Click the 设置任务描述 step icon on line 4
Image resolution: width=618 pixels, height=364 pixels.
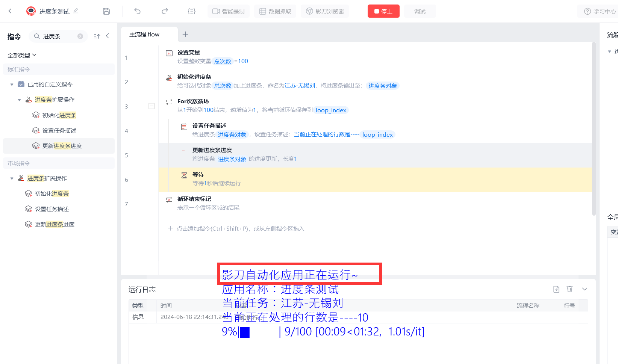click(x=184, y=126)
